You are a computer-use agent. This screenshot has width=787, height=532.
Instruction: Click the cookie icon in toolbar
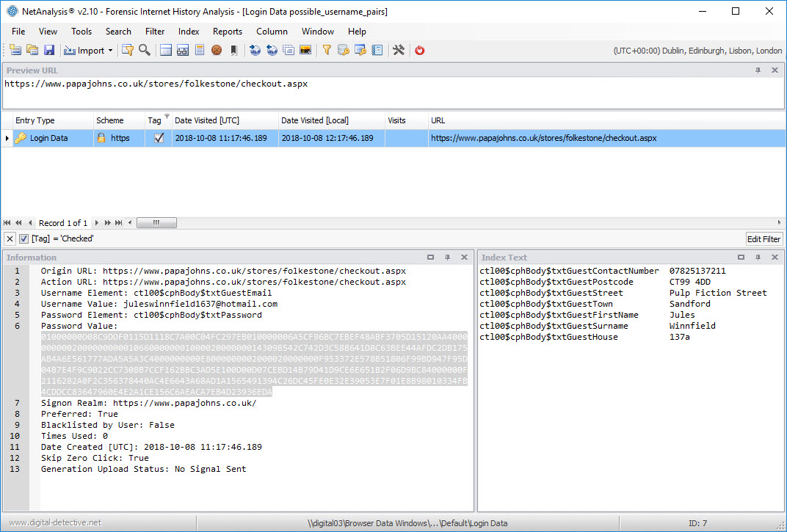click(x=217, y=50)
